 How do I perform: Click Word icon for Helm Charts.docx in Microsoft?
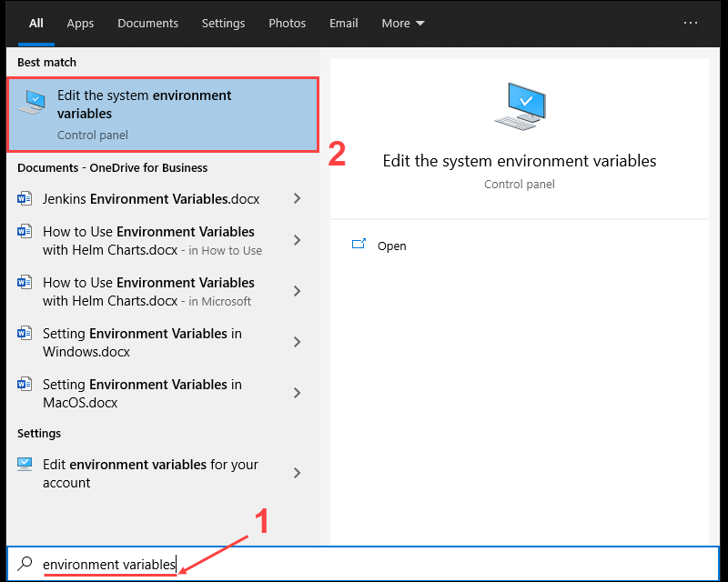[25, 282]
